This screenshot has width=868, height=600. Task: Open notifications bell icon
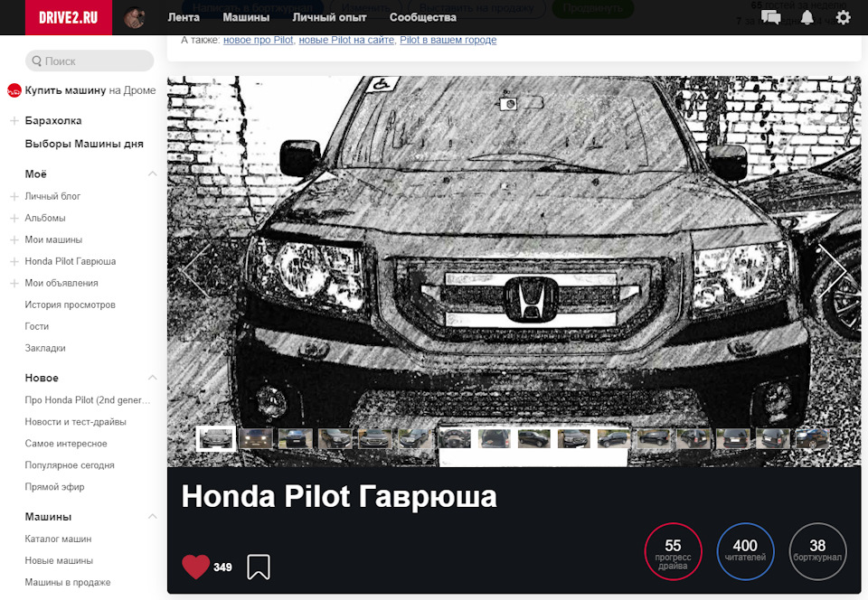[807, 18]
